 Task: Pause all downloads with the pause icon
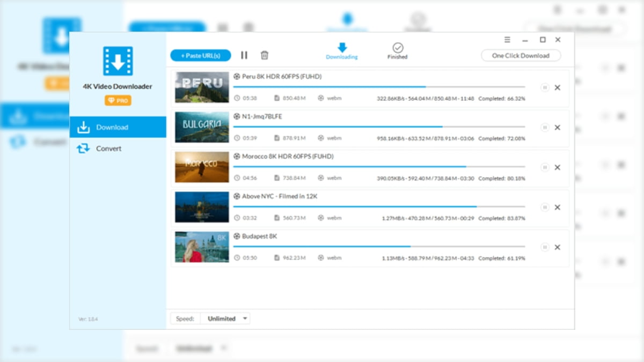point(244,55)
